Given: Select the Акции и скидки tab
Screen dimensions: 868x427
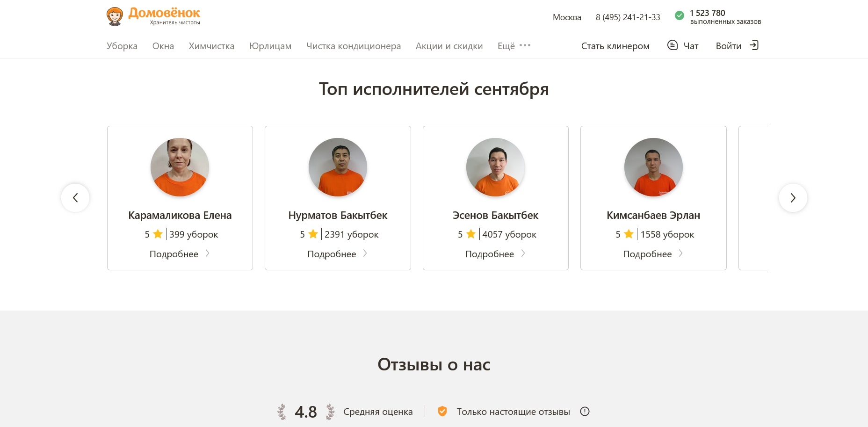Looking at the screenshot, I should click(x=448, y=46).
